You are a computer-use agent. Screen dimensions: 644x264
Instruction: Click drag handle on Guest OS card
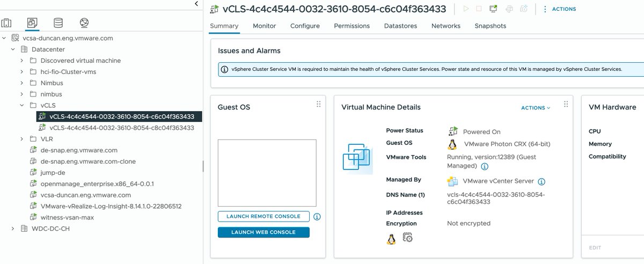pyautogui.click(x=318, y=104)
